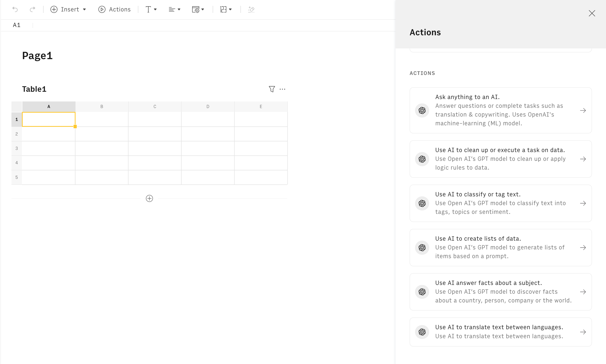The image size is (606, 364).
Task: Click the undo arrow icon
Action: pyautogui.click(x=15, y=9)
